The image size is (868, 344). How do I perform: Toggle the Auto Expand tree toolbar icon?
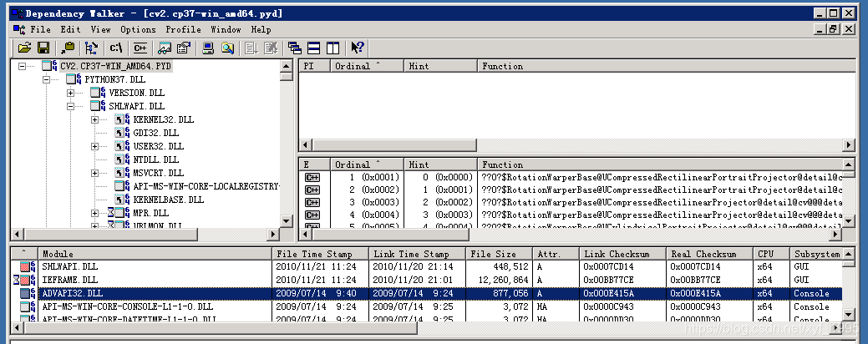coord(91,48)
